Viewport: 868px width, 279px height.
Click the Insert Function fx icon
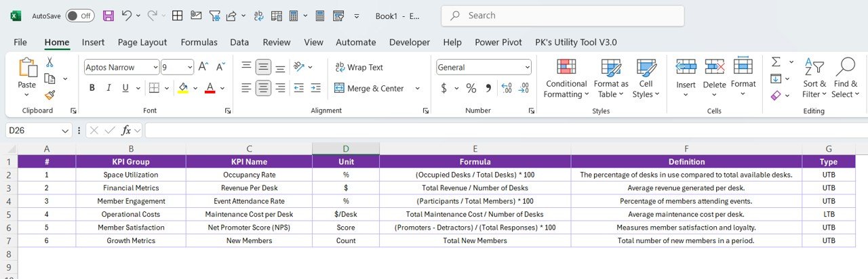click(125, 131)
